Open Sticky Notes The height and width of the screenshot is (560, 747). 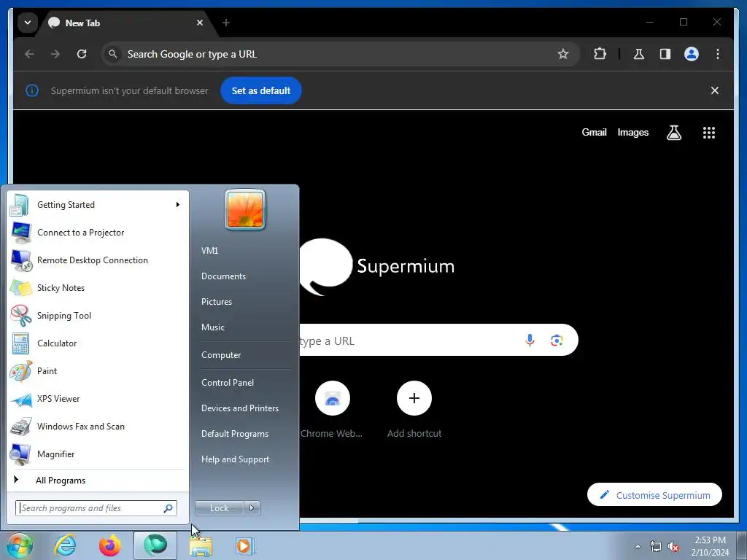95,287
